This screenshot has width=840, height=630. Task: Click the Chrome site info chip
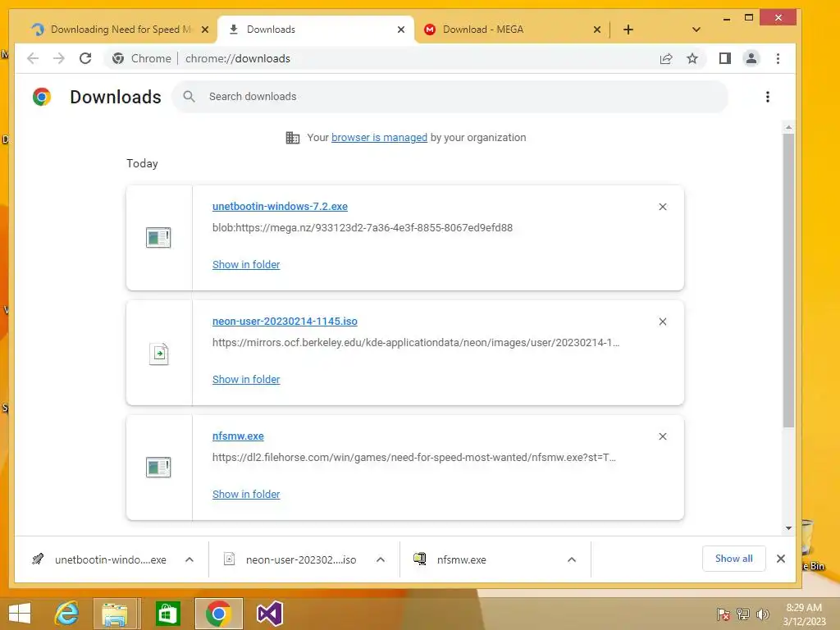click(x=141, y=58)
